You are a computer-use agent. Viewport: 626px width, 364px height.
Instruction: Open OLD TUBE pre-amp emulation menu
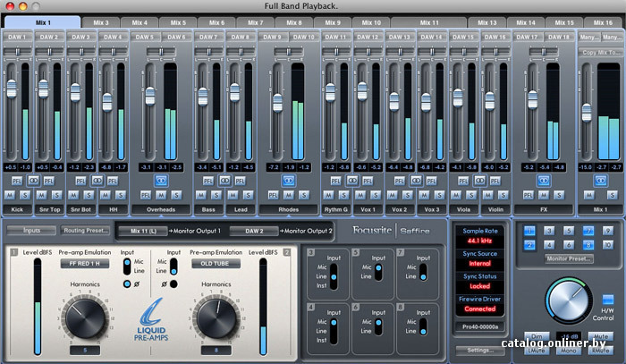[x=216, y=264]
